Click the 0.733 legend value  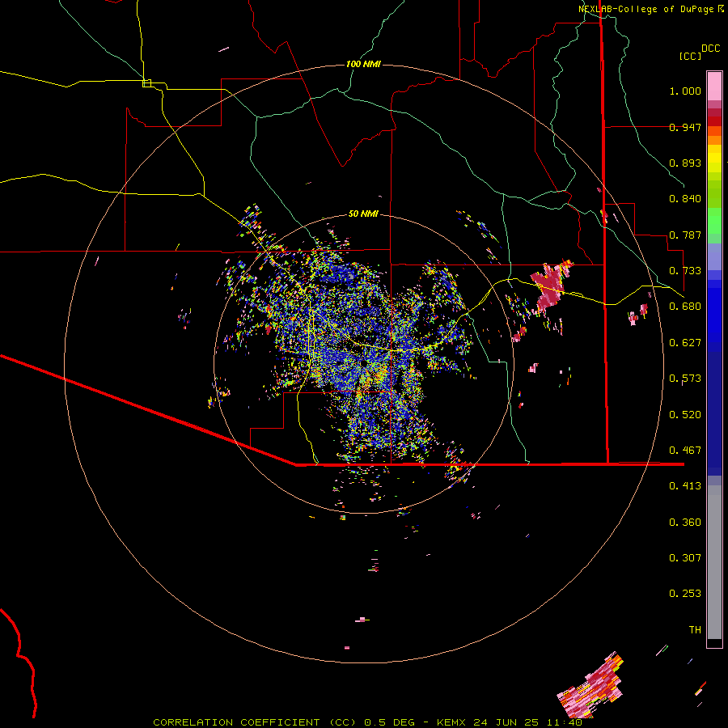[685, 271]
